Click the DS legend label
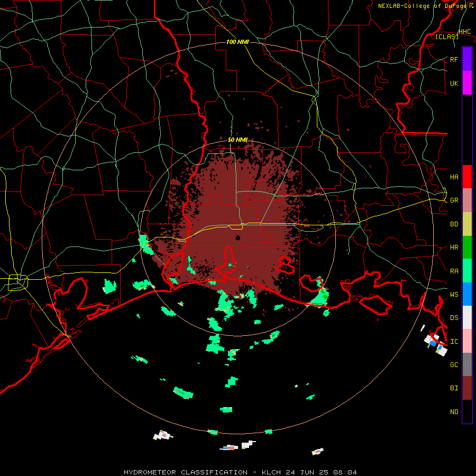This screenshot has width=476, height=476. click(454, 317)
